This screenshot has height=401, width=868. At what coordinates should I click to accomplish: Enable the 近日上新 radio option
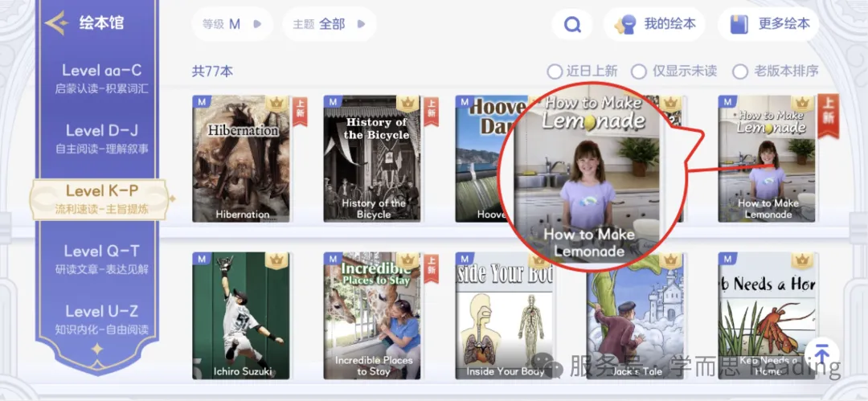[582, 72]
